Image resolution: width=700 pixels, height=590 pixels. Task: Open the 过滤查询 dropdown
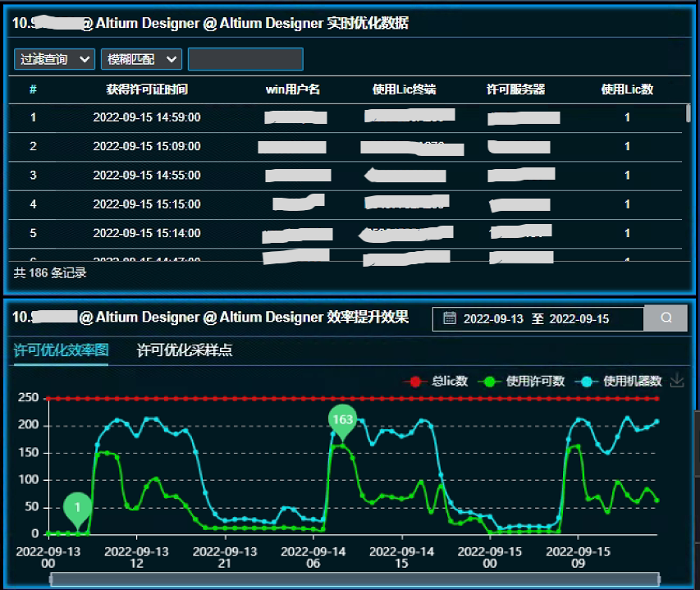click(x=54, y=59)
